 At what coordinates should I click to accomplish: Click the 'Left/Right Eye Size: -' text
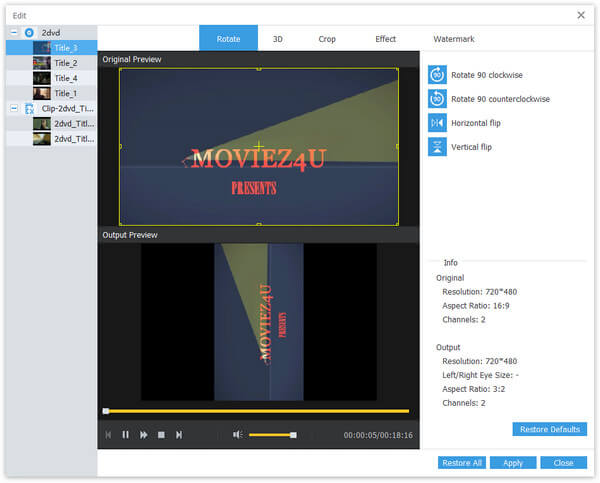tap(480, 375)
